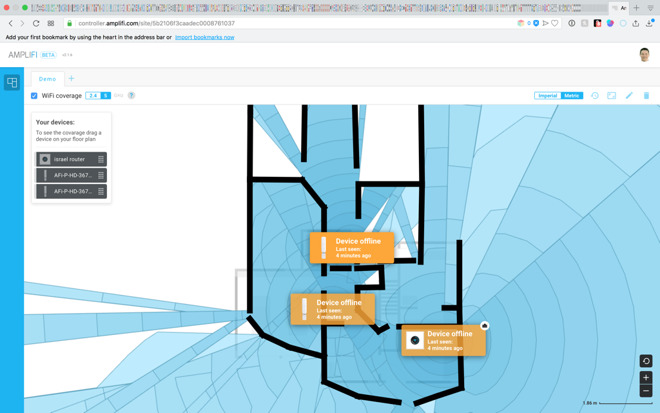Viewport: 660px width, 413px height.
Task: Switch units to Imperial
Action: (x=547, y=96)
